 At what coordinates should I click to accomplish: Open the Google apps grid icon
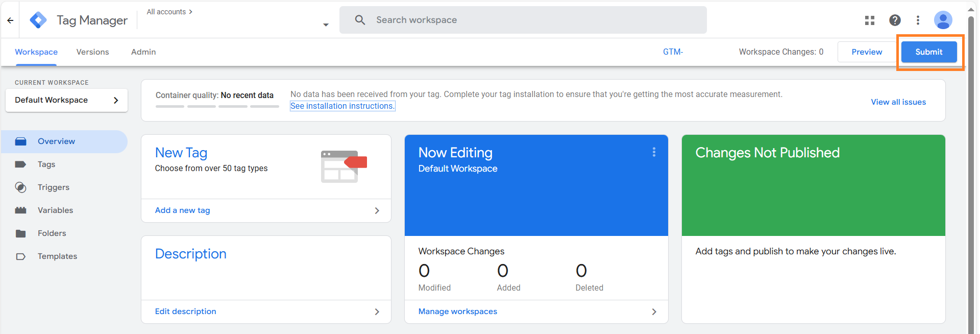pyautogui.click(x=870, y=20)
